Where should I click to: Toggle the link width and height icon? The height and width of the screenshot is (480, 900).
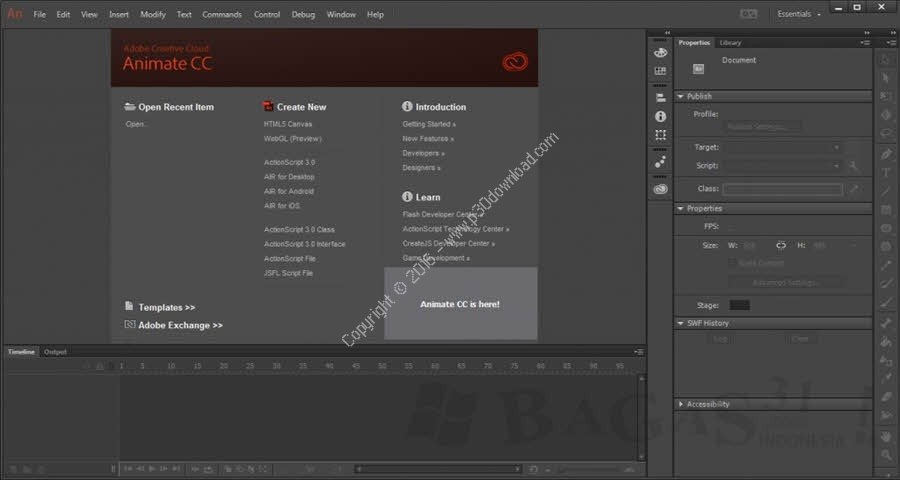point(781,245)
